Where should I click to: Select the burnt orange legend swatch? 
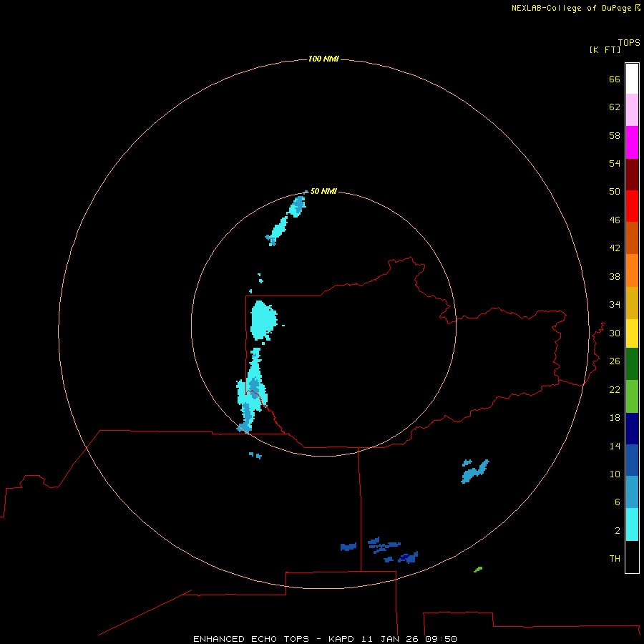(x=632, y=238)
